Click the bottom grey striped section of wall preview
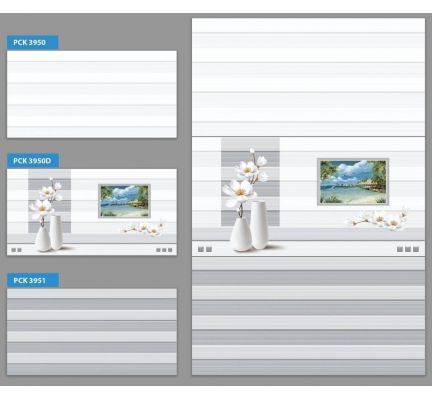The width and height of the screenshot is (432, 400). (308, 316)
